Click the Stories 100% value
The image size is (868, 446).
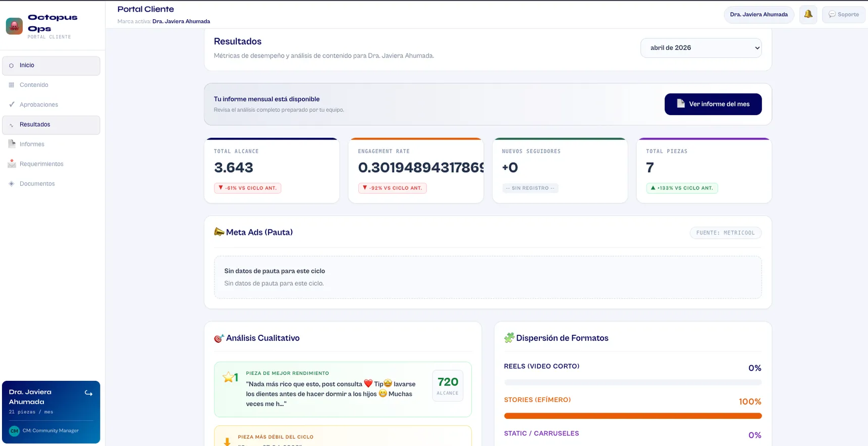coord(750,402)
